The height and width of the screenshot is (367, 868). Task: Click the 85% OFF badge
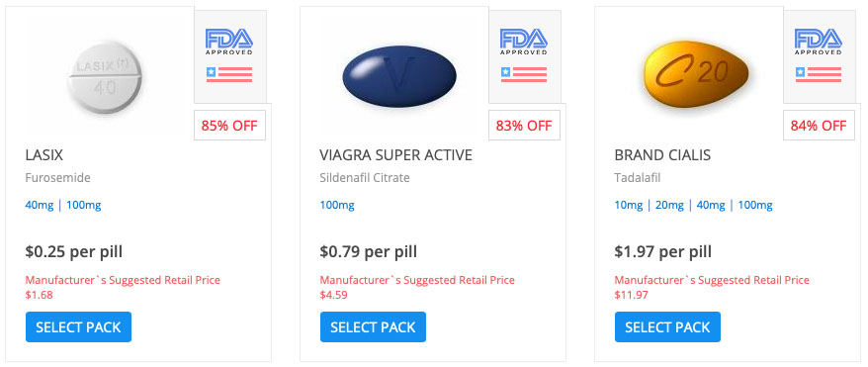[229, 126]
